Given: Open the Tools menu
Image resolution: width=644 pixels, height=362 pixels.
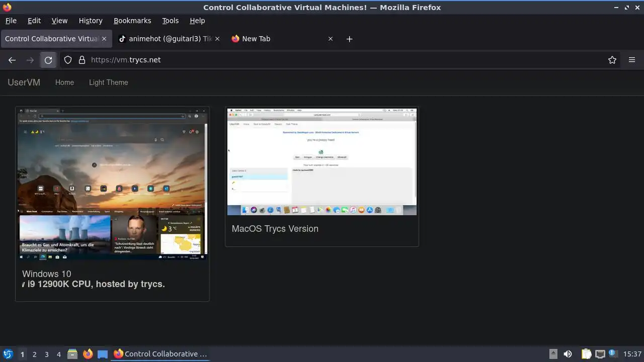Looking at the screenshot, I should [171, 21].
